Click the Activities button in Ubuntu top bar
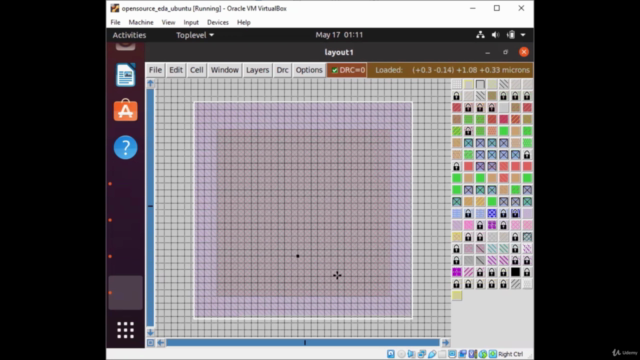 pos(129,35)
